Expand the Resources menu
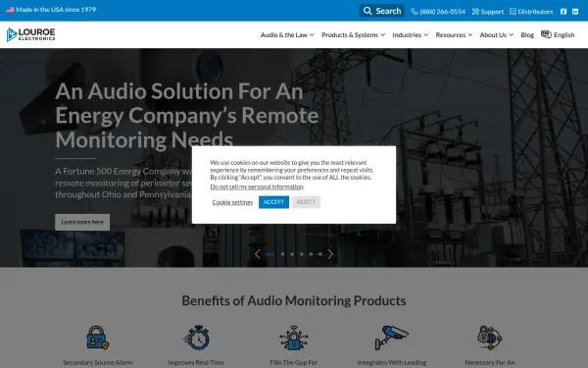This screenshot has width=588, height=368. tap(454, 35)
